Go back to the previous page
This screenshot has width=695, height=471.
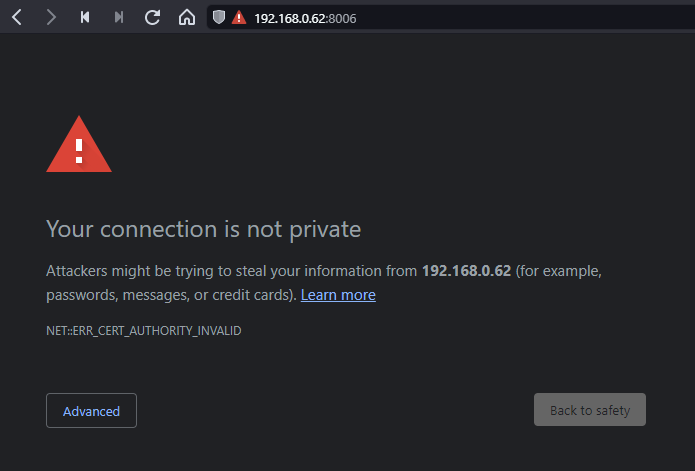(17, 17)
